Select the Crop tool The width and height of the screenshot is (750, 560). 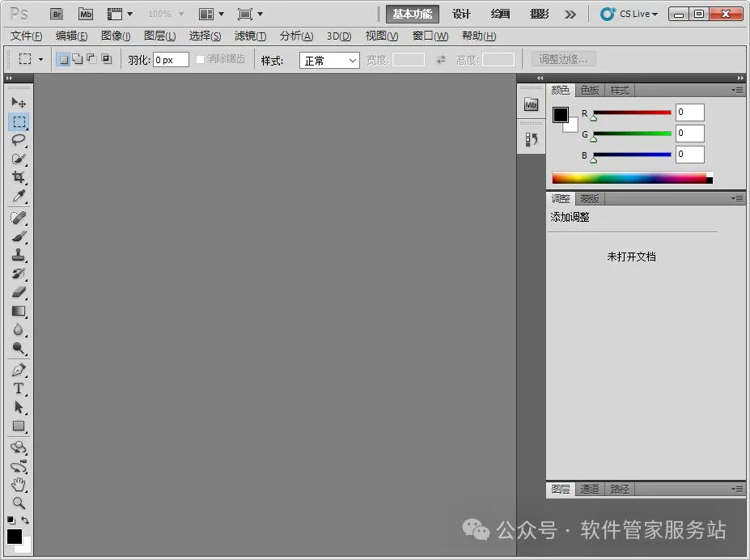[x=19, y=177]
